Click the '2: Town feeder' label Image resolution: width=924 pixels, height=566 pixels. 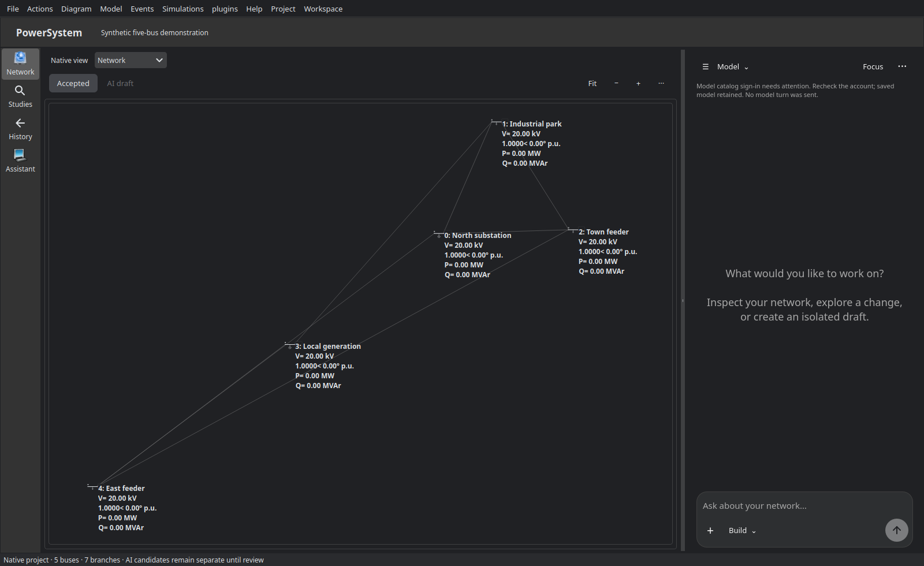click(x=603, y=232)
